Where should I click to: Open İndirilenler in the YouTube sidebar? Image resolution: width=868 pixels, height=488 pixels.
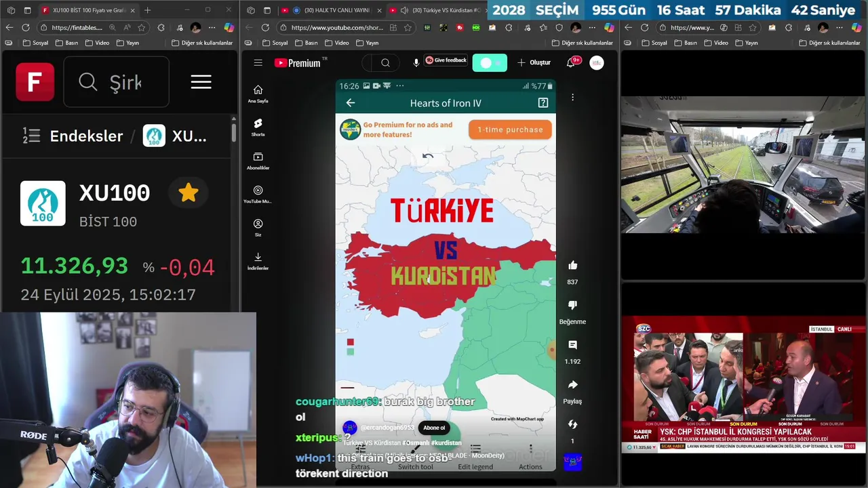(258, 261)
